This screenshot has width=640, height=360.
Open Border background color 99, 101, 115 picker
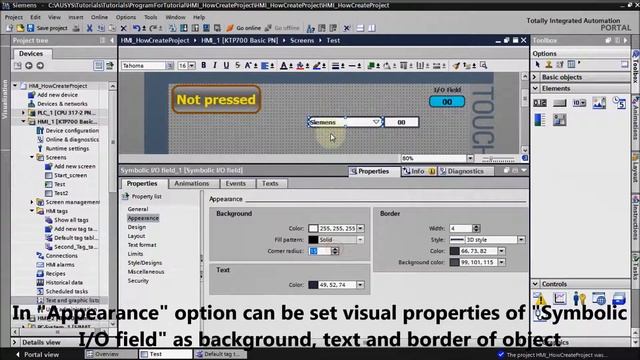(501, 262)
